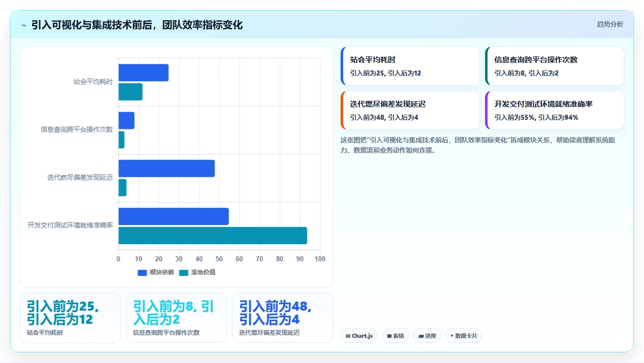Click the 落地价值 legend text
Viewport: 644px width, 363px height.
(x=203, y=272)
